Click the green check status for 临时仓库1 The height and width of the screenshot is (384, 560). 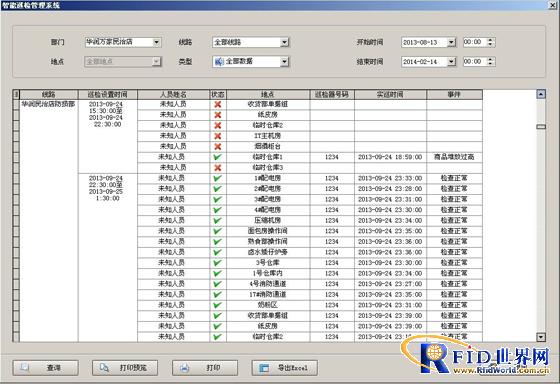point(218,157)
